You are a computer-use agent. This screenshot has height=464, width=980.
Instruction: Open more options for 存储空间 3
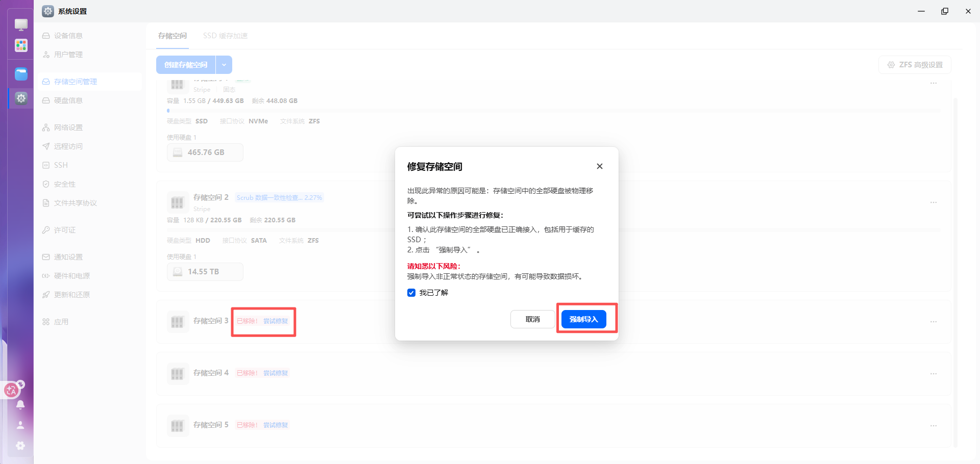(x=933, y=322)
